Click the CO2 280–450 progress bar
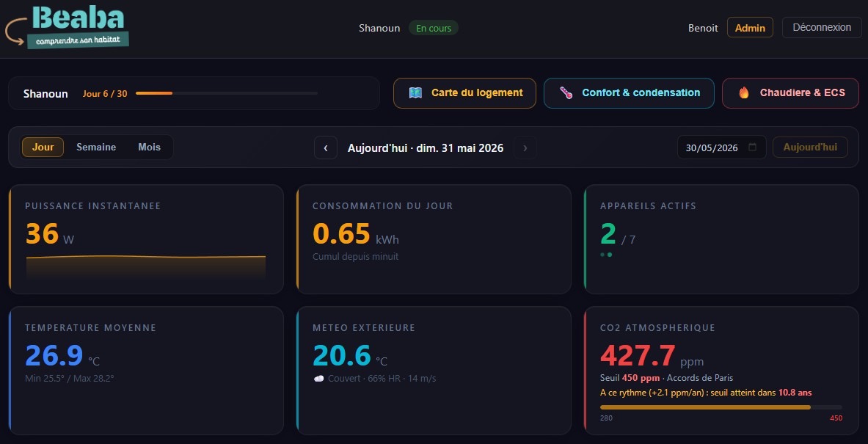 [x=721, y=407]
